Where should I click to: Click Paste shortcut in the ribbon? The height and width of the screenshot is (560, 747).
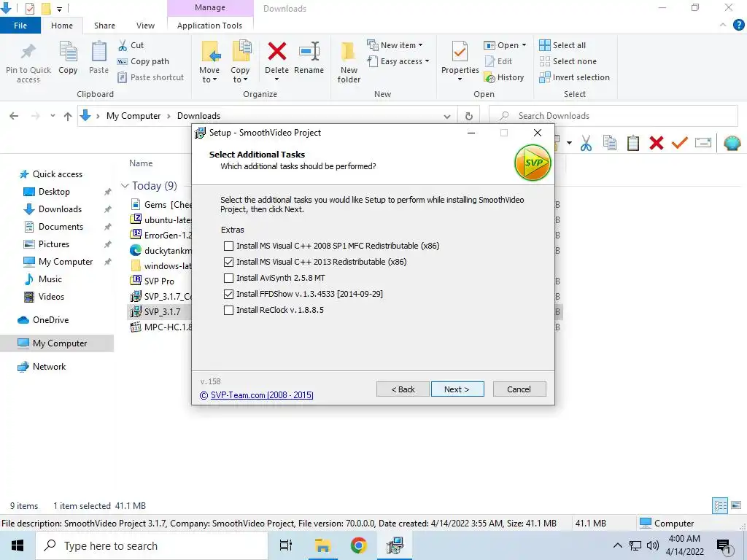(x=150, y=77)
